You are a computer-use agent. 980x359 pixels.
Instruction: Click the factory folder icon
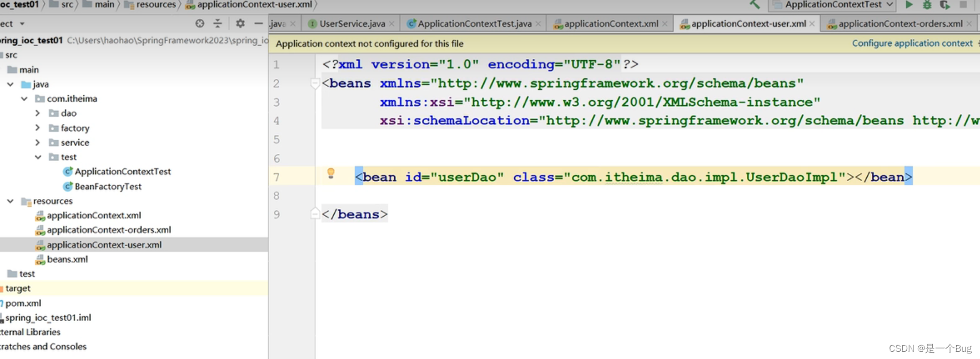click(x=54, y=128)
